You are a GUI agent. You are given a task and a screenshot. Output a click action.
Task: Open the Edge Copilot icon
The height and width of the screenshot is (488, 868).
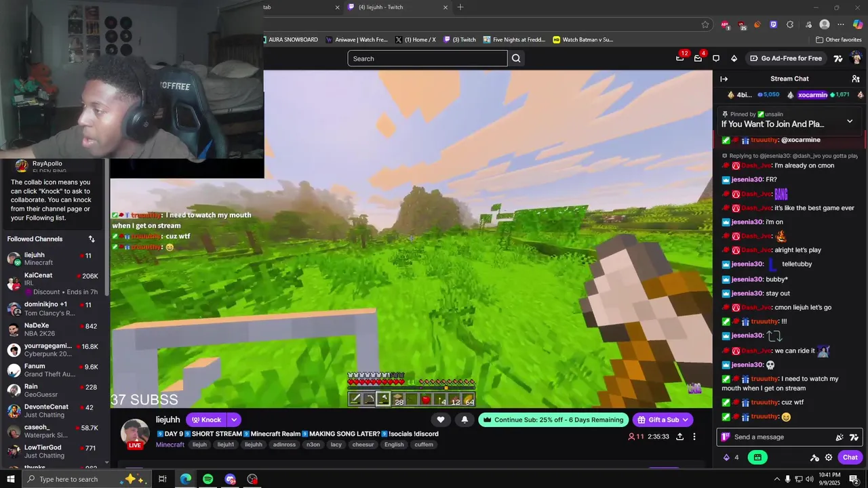[858, 24]
